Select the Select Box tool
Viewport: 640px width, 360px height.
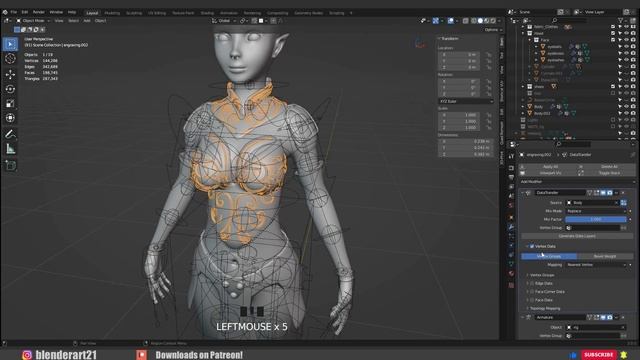pos(10,44)
